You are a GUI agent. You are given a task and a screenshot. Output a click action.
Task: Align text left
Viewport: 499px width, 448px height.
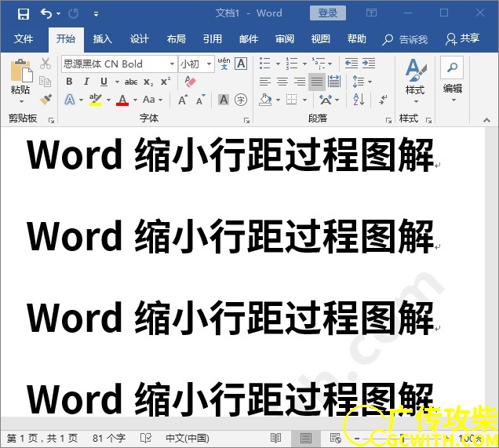pos(264,82)
